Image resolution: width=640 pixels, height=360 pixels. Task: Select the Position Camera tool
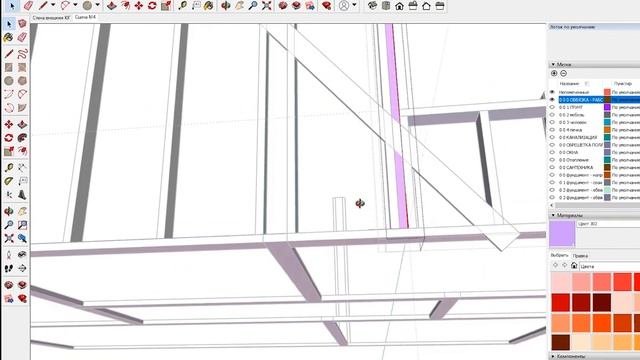click(x=9, y=255)
